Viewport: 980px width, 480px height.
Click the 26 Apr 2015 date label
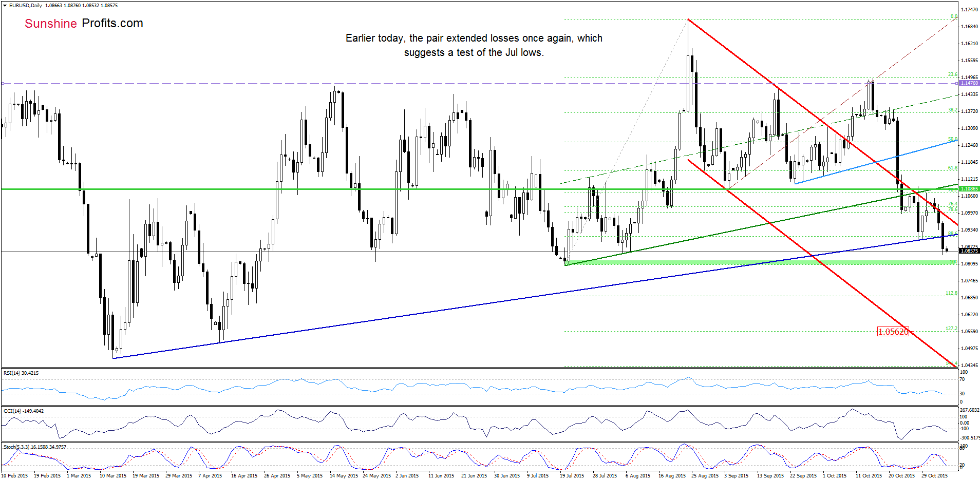pyautogui.click(x=277, y=476)
